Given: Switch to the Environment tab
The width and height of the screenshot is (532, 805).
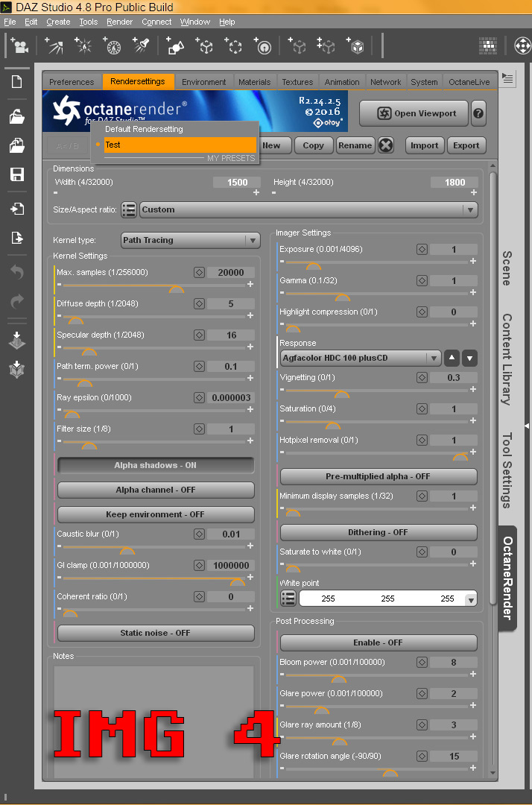Looking at the screenshot, I should tap(203, 82).
